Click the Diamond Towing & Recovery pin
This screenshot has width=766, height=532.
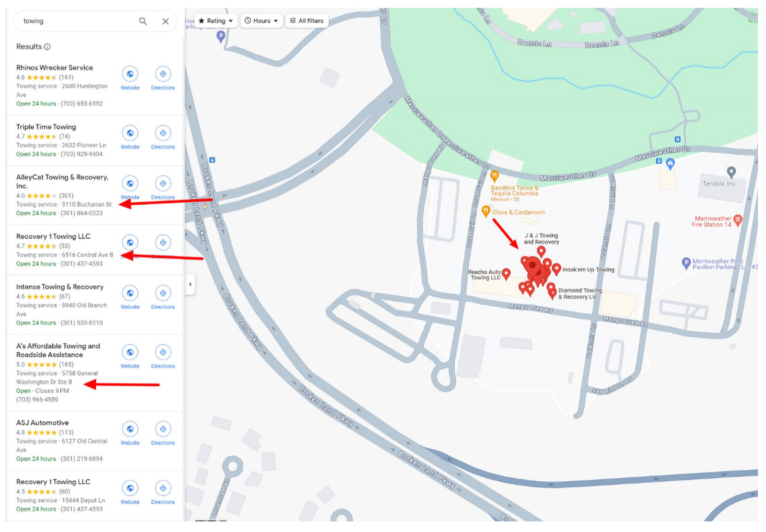tap(552, 293)
